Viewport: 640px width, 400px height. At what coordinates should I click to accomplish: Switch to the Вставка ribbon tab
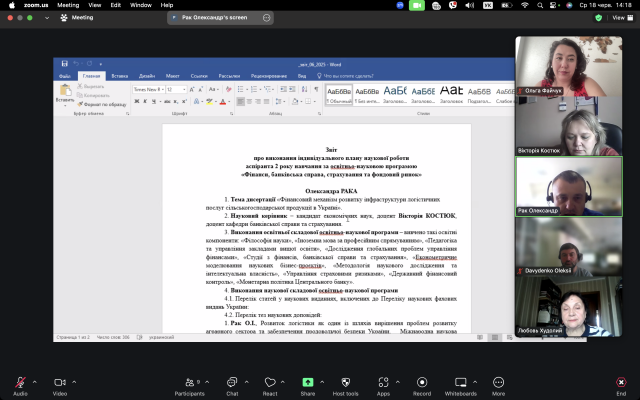point(120,76)
